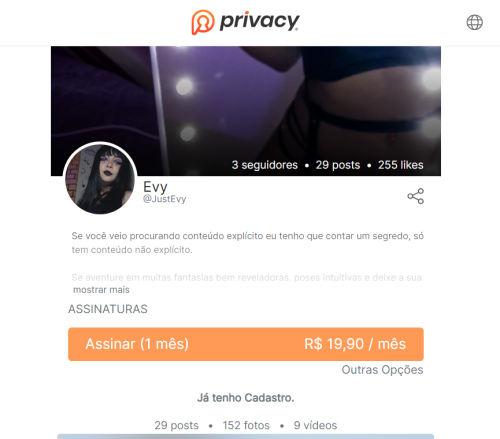
Task: Open the language globe icon
Action: pyautogui.click(x=474, y=22)
